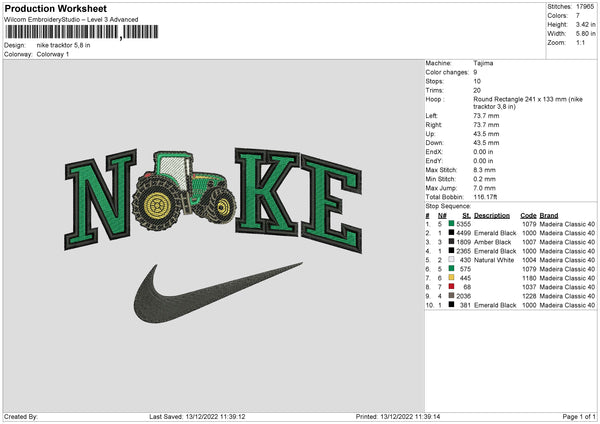Click the Machine value Tajima
This screenshot has width=600, height=424.
point(483,63)
